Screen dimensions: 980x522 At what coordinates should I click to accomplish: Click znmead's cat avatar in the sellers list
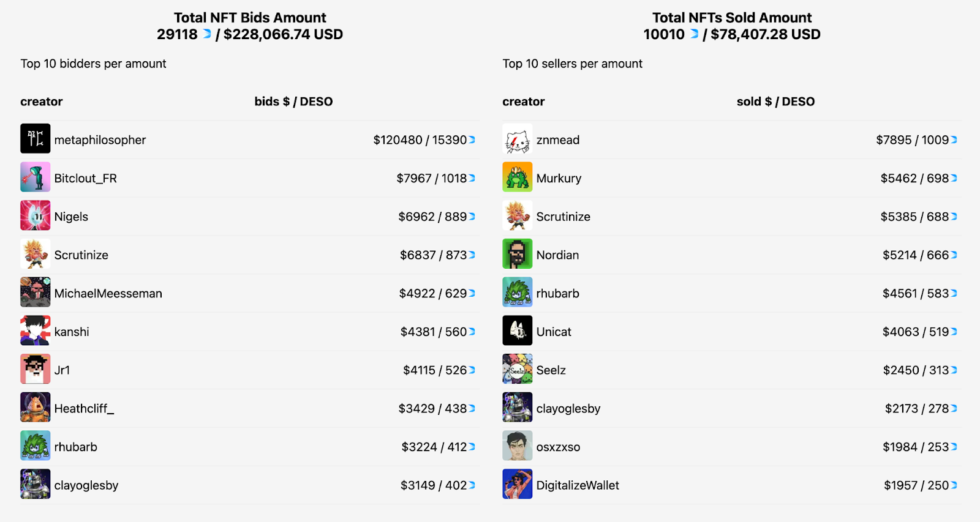(517, 139)
